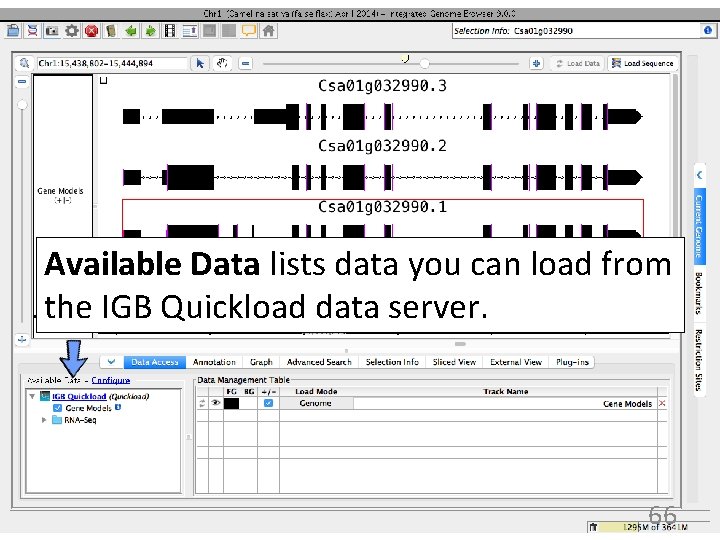Click the Track Name column header
Image resolution: width=720 pixels, height=540 pixels.
pyautogui.click(x=506, y=391)
